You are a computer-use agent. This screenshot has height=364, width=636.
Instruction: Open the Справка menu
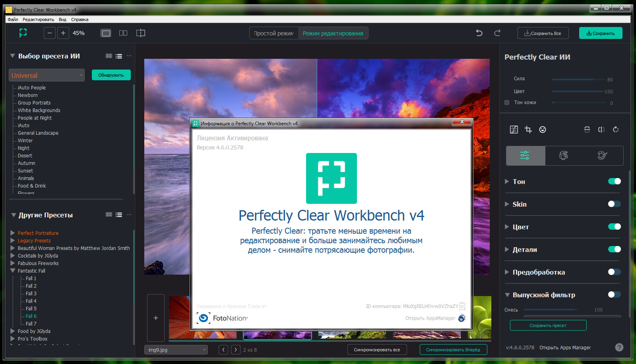(80, 19)
